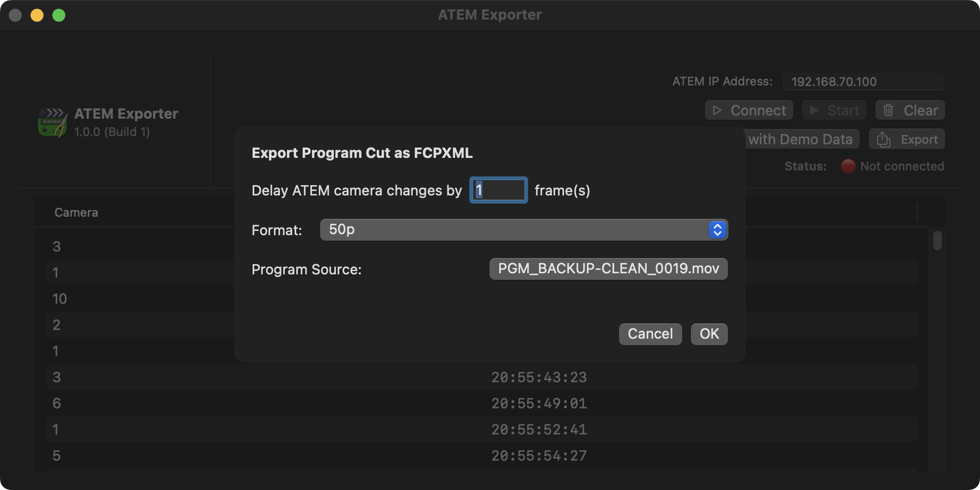Image resolution: width=980 pixels, height=490 pixels.
Task: Open the Format popup arrows
Action: click(x=717, y=230)
